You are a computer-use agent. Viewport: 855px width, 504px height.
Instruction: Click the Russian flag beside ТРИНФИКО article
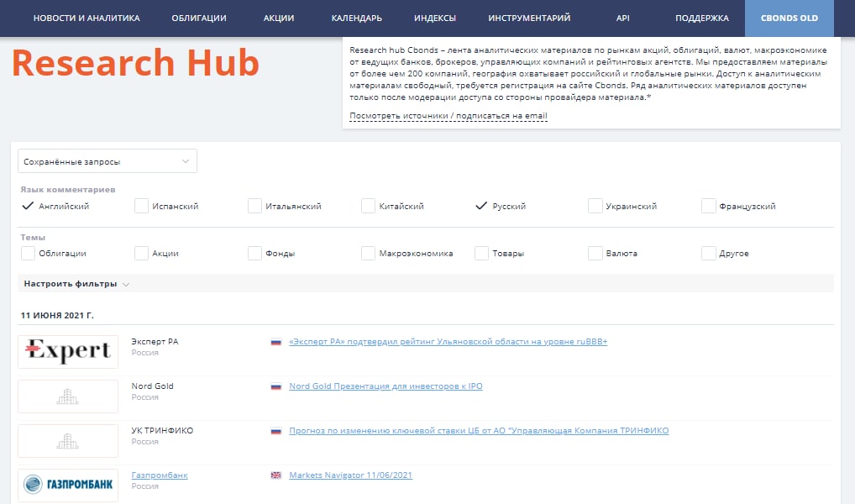276,431
